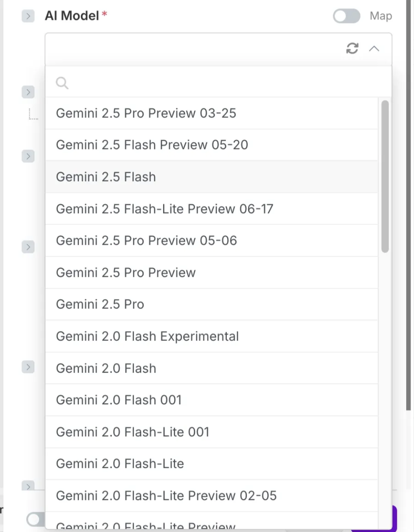The height and width of the screenshot is (532, 414).
Task: Choose the Gemini 2.0 Flash 001 option
Action: tap(119, 400)
